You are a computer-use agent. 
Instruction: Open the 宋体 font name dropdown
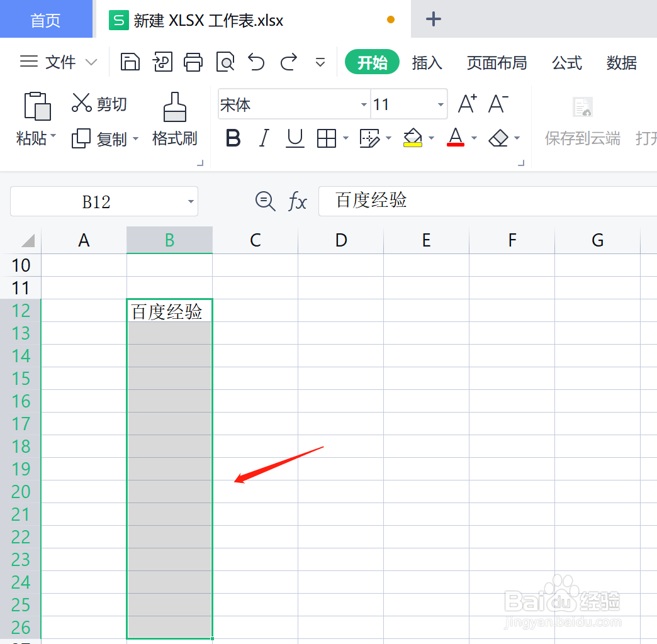(364, 104)
